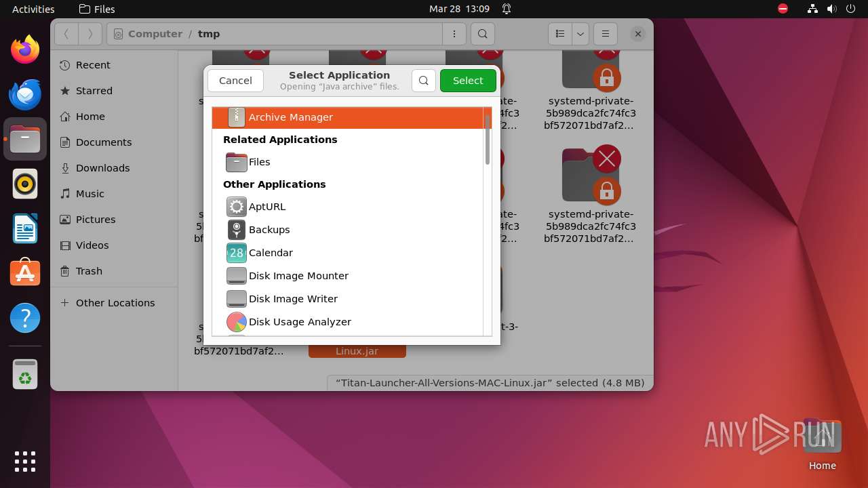Choose Files under Related Applications

coord(348,162)
